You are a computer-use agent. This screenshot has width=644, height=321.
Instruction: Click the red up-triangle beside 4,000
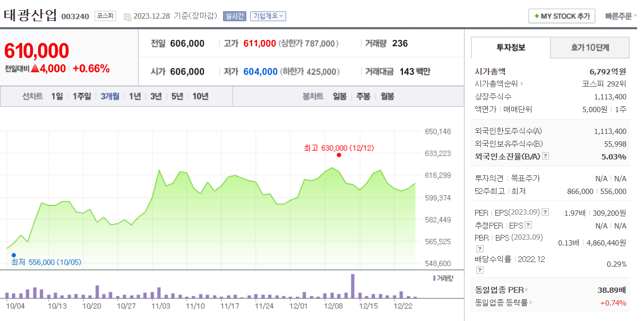[x=35, y=69]
